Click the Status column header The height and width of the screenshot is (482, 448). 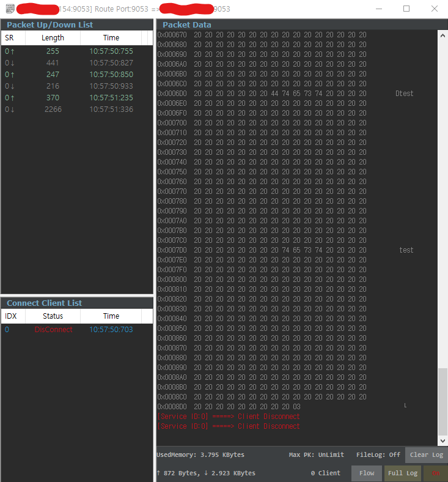(53, 316)
